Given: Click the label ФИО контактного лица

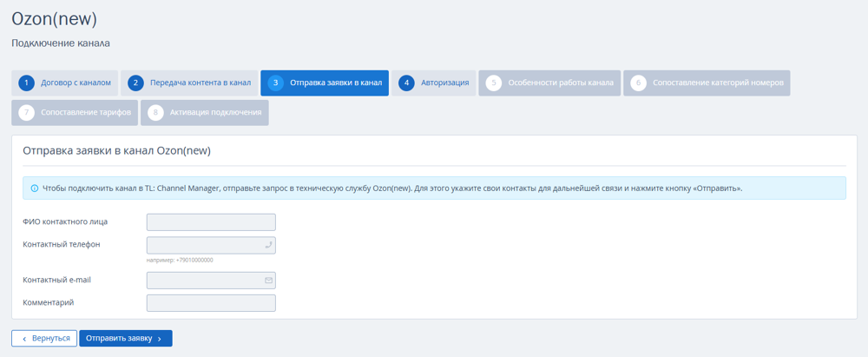Looking at the screenshot, I should pos(65,221).
